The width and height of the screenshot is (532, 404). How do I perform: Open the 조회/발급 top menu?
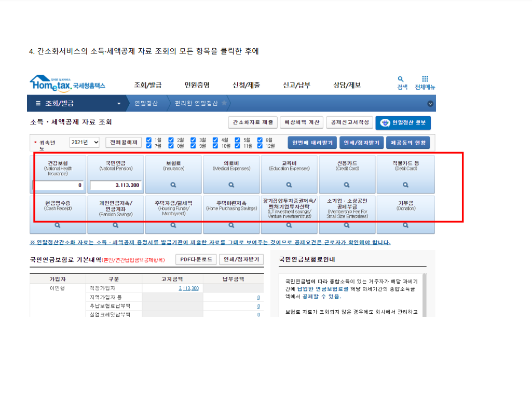147,85
